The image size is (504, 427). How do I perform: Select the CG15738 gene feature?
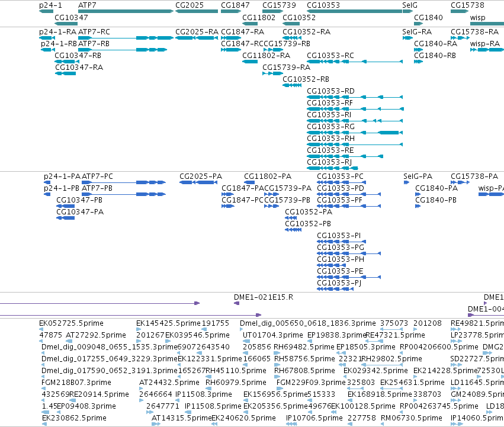[460, 11]
